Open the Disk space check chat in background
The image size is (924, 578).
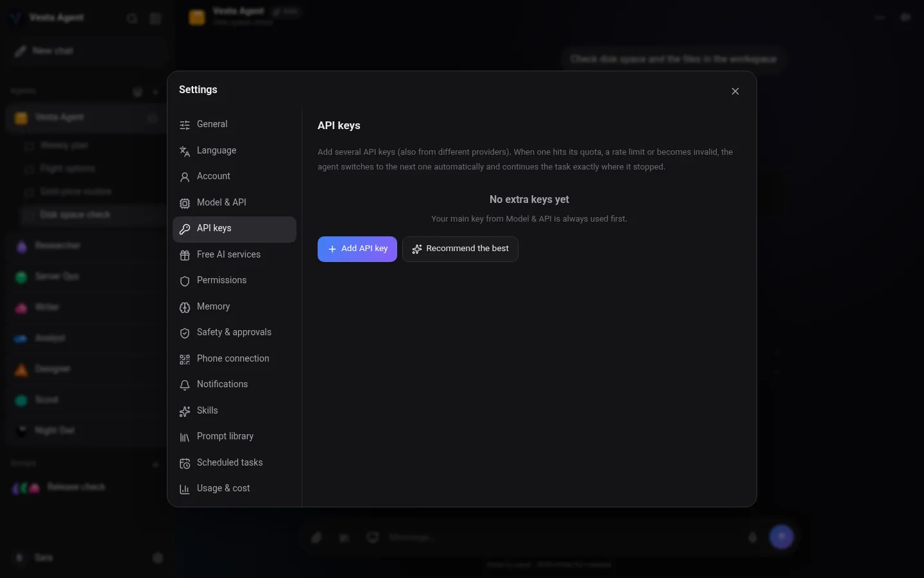pyautogui.click(x=93, y=215)
